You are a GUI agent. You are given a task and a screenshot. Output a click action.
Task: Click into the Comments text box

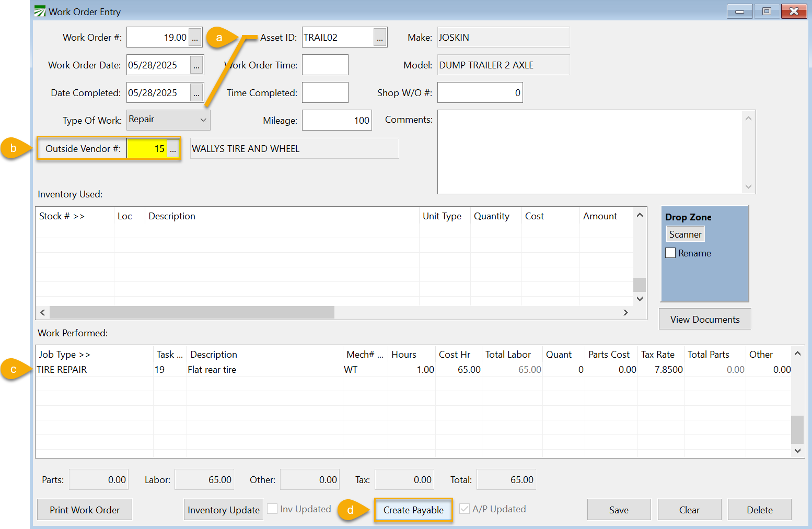tap(589, 151)
